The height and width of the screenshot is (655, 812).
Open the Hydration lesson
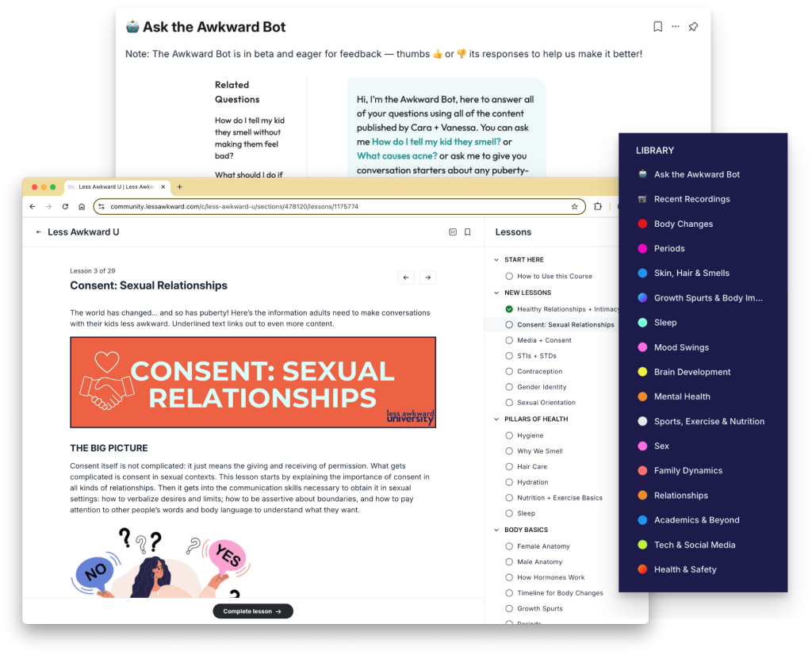tap(532, 482)
